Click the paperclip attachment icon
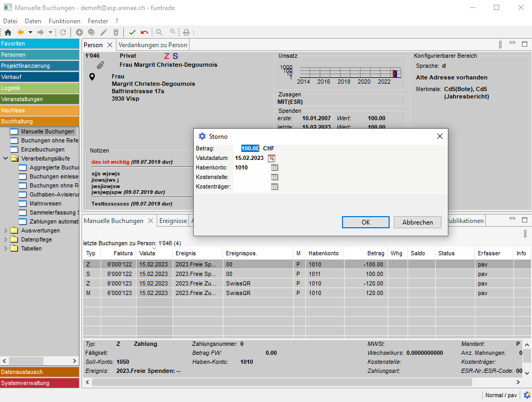Screen dimensions: 532x402 tap(100, 65)
